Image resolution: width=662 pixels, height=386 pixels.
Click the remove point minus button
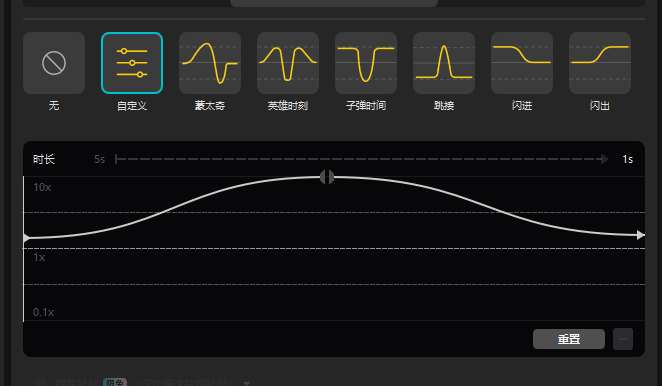[623, 339]
